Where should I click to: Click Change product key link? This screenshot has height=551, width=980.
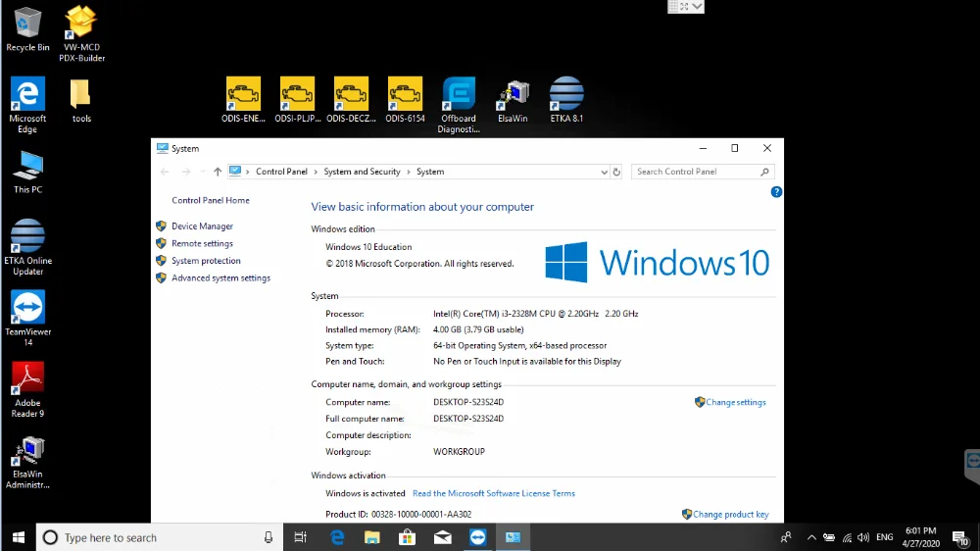pyautogui.click(x=731, y=514)
